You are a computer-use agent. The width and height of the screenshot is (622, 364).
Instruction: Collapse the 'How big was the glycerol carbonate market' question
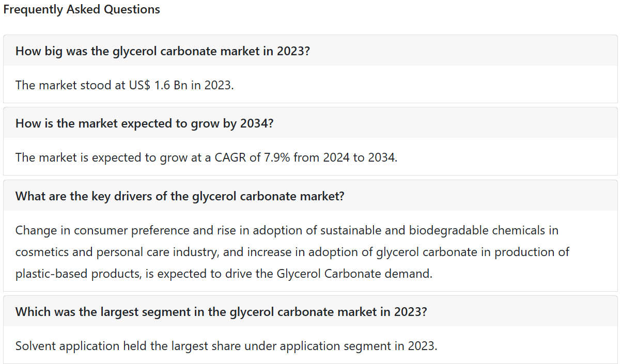pyautogui.click(x=310, y=51)
